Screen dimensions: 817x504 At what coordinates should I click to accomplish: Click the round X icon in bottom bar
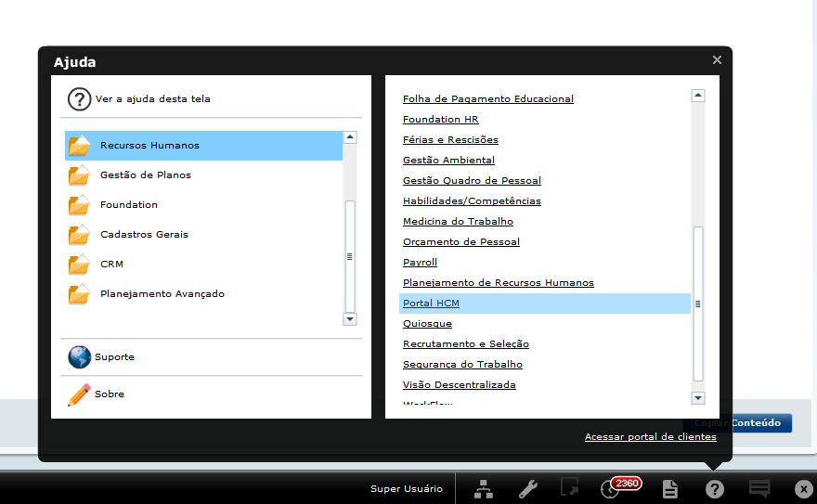click(x=803, y=489)
